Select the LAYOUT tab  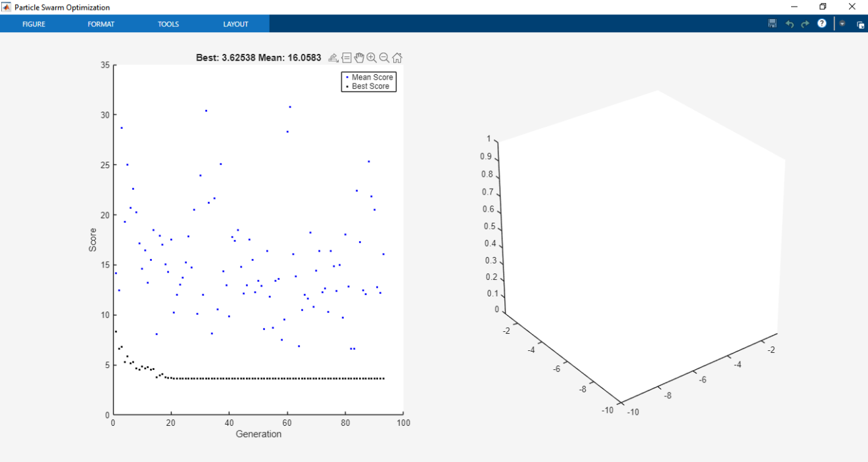(235, 24)
